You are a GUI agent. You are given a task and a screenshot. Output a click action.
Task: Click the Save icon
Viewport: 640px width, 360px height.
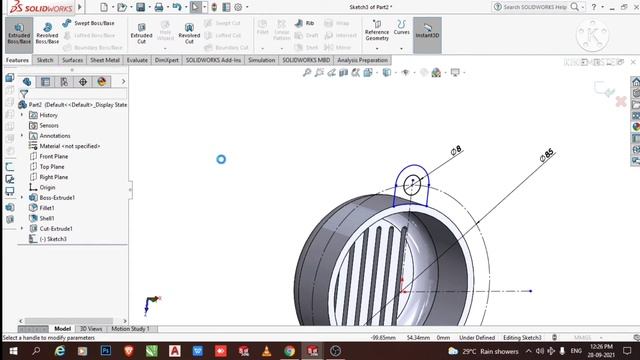(x=140, y=7)
